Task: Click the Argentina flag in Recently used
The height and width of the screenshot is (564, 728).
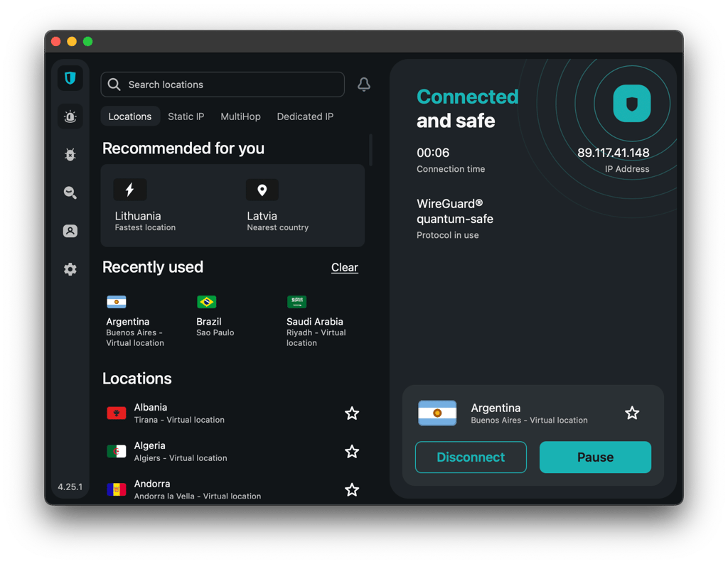Action: (116, 302)
